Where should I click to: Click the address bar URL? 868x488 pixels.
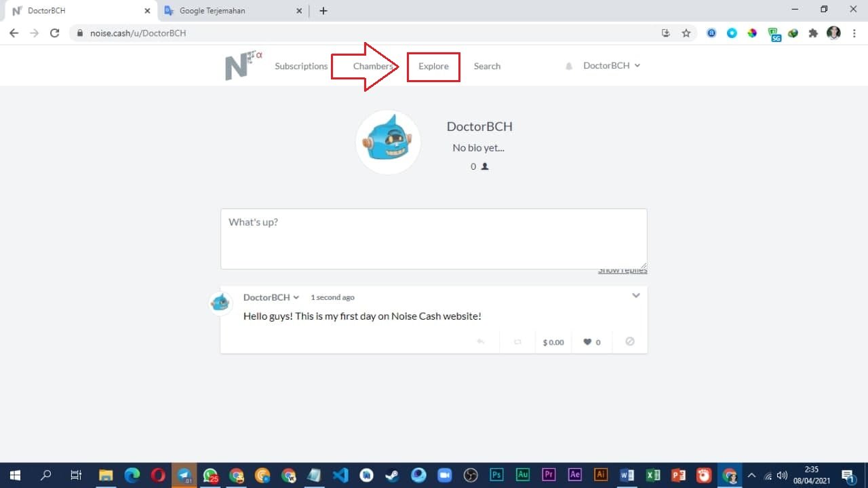(138, 33)
